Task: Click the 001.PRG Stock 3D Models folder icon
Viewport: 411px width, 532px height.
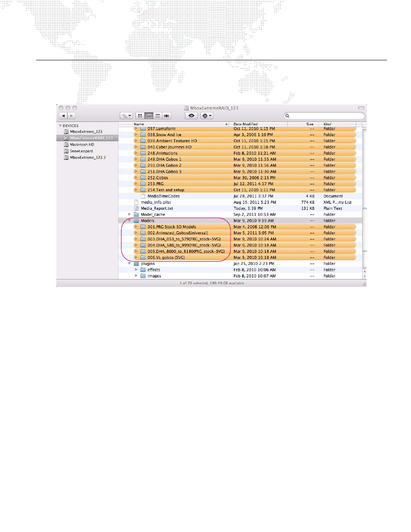Action: pos(143,227)
